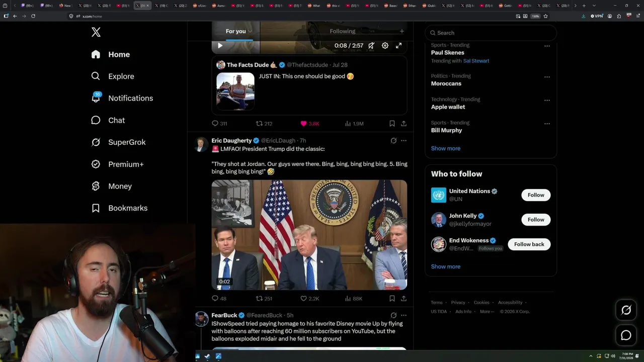This screenshot has width=644, height=362.
Task: Open the Terms footer link
Action: 436,303
